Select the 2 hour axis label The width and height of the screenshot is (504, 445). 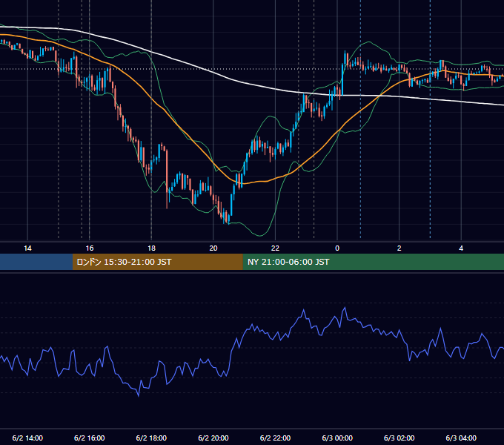tap(399, 248)
